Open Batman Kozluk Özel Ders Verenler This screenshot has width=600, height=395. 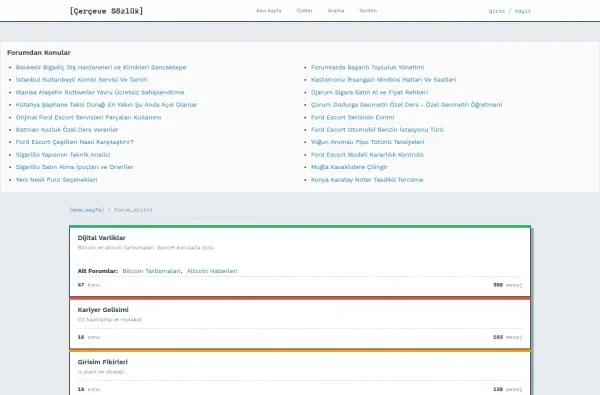[x=67, y=130]
